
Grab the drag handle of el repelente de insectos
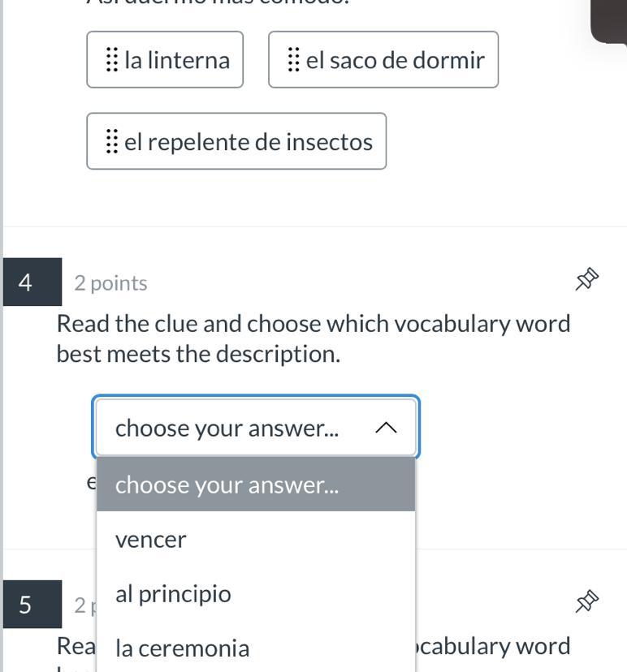112,142
